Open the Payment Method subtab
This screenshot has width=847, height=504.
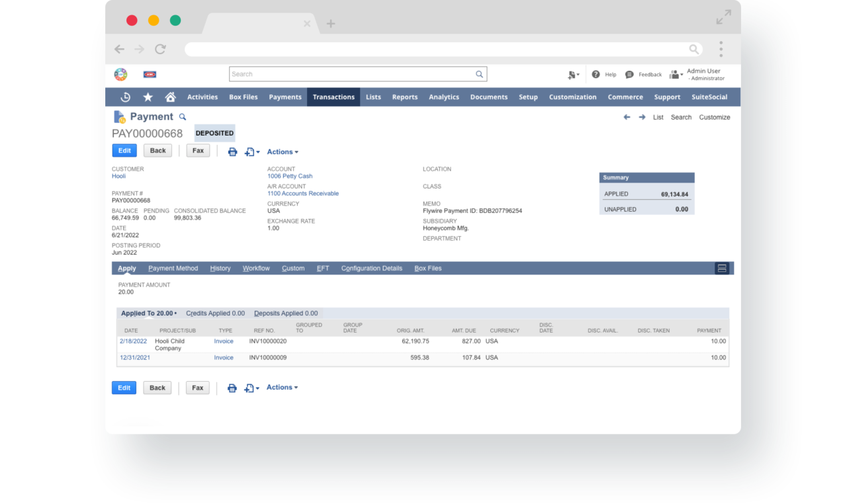click(x=173, y=268)
